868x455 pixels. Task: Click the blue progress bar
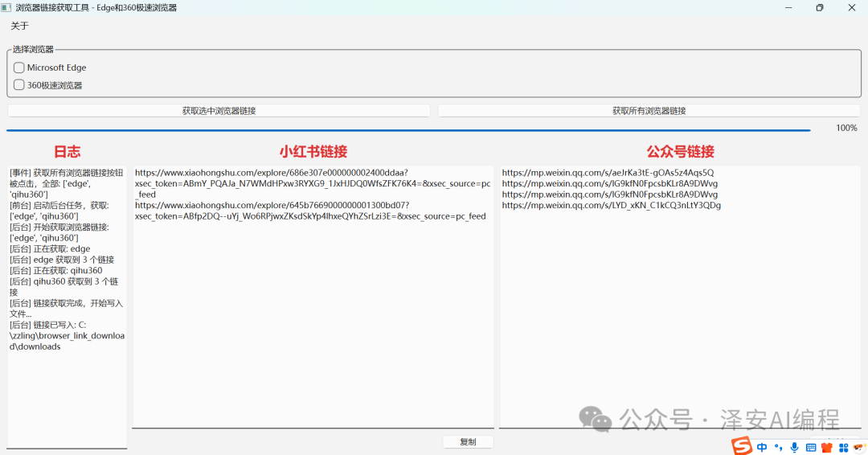pyautogui.click(x=408, y=130)
